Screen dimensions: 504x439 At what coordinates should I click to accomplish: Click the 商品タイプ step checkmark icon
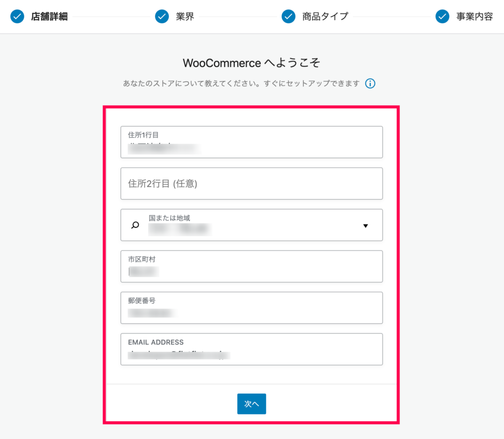click(288, 16)
